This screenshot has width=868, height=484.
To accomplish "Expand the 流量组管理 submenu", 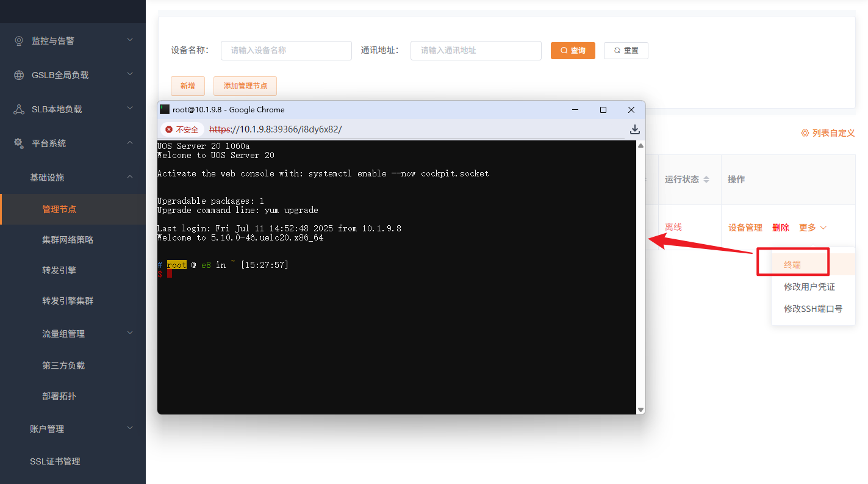I will click(x=130, y=333).
